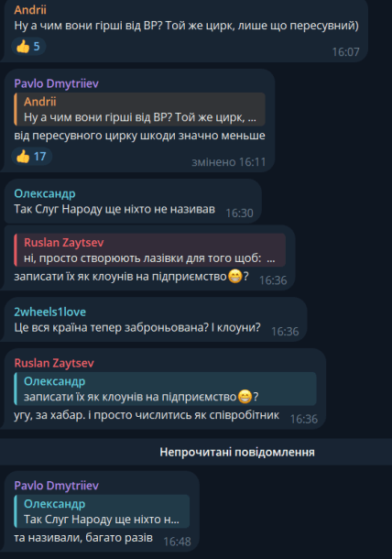Image resolution: width=392 pixels, height=559 pixels.
Task: Click the message 'угу, за хабар. і просто числитись'
Action: [147, 415]
